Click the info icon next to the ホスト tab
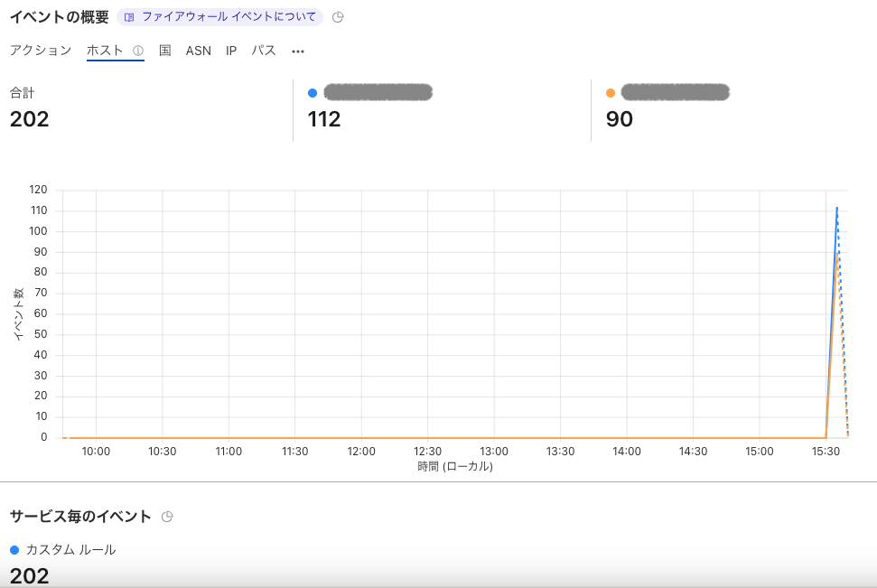This screenshot has width=877, height=588. (x=135, y=51)
